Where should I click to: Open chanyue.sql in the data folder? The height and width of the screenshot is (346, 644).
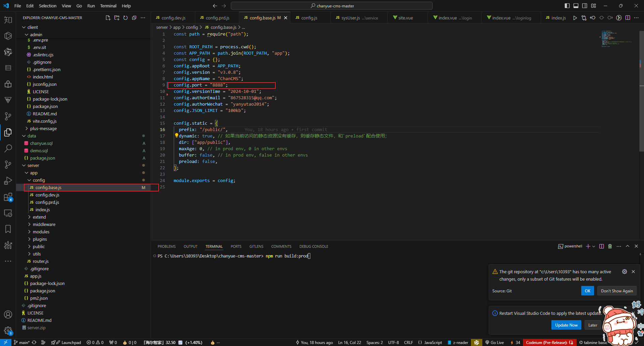41,143
